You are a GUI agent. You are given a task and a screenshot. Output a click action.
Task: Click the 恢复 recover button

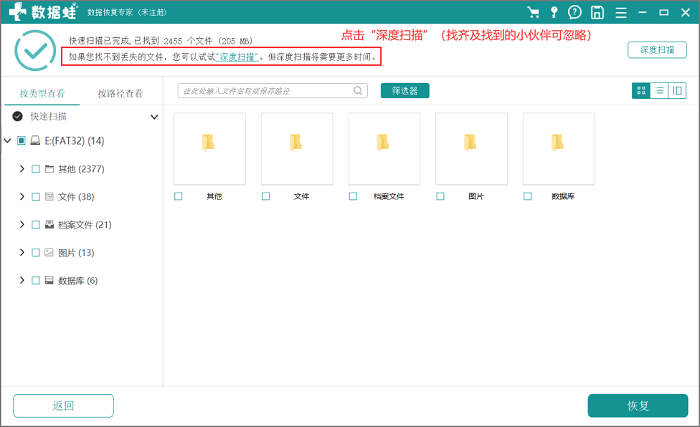pyautogui.click(x=638, y=406)
